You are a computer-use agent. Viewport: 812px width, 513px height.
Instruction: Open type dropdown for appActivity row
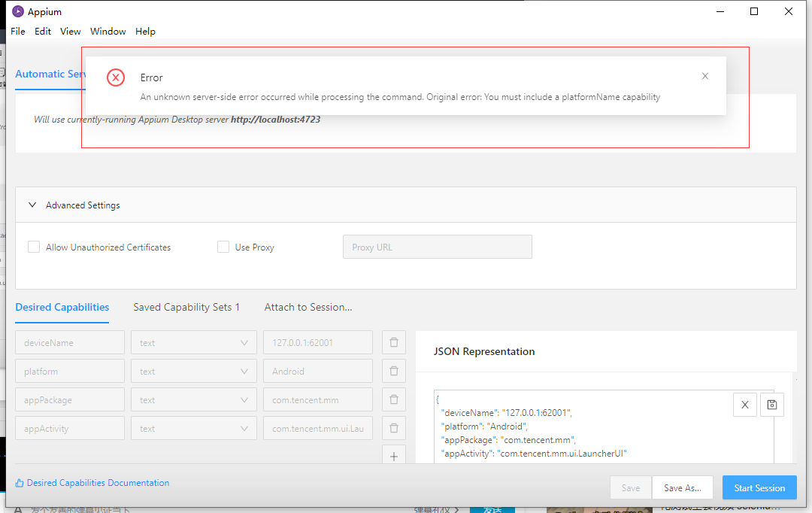coord(194,428)
